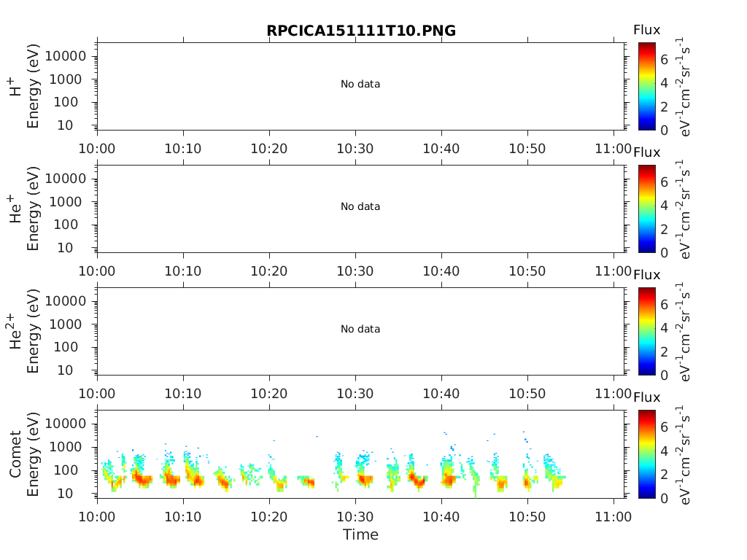The height and width of the screenshot is (560, 747).
Task: Click the H+ panel flux colorbar
Action: click(x=647, y=86)
